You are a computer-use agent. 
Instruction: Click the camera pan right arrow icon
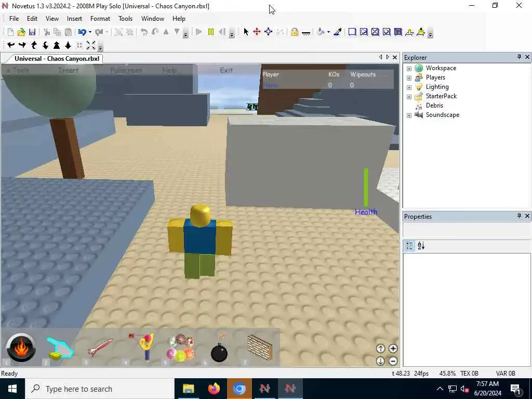pos(22,45)
